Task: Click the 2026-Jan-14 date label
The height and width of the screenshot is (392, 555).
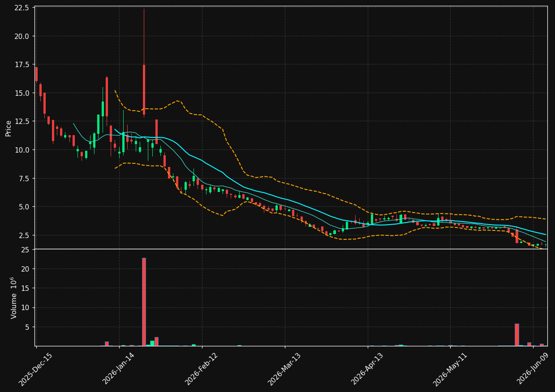Action: 119,369
